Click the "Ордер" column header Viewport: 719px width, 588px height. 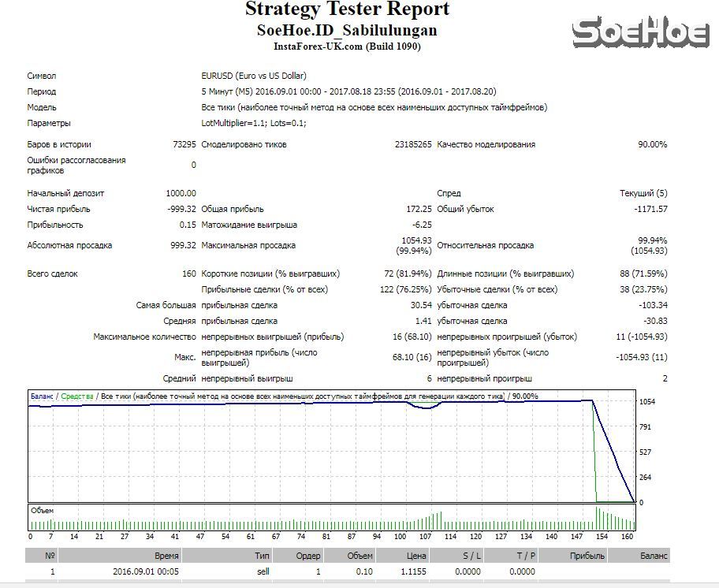308,556
